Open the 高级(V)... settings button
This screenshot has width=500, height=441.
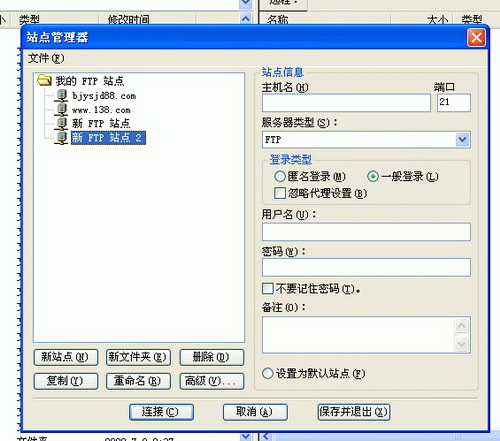point(212,381)
